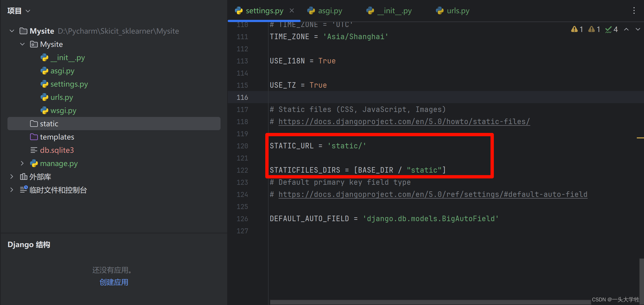Click the db.sqlite3 database file icon
The height and width of the screenshot is (305, 644).
click(34, 150)
